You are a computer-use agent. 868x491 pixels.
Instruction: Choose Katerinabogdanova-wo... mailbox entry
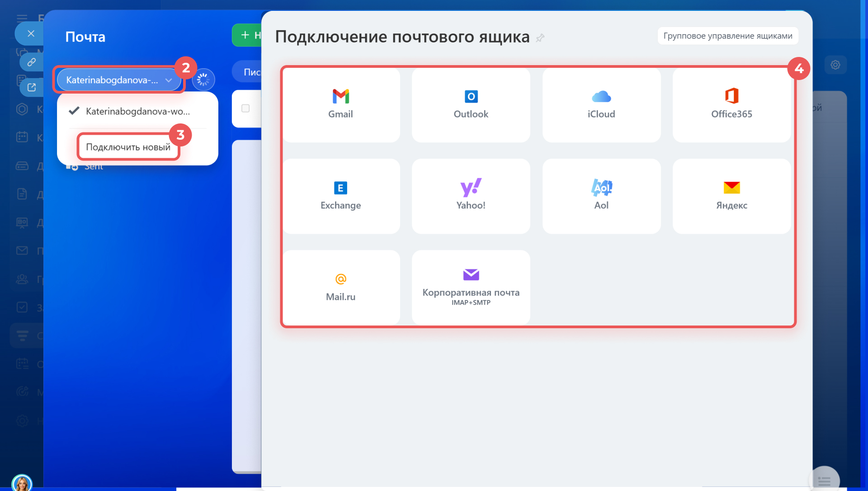click(137, 111)
